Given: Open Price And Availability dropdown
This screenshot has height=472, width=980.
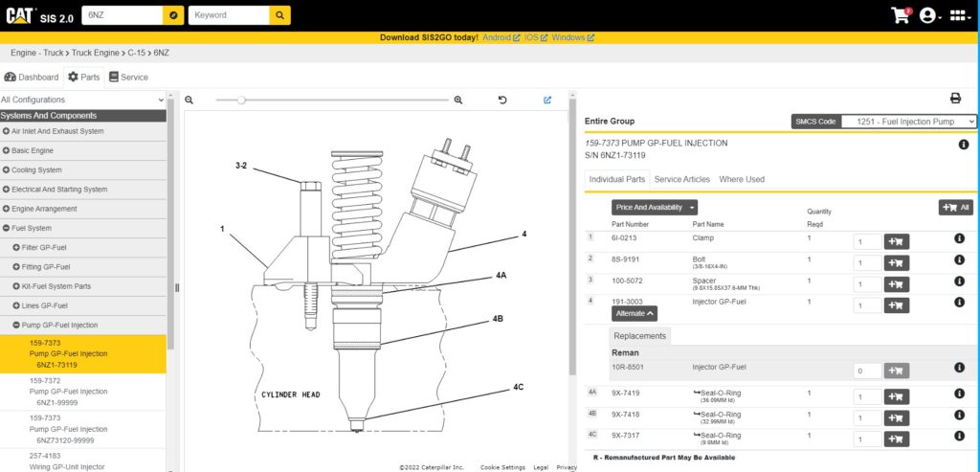Looking at the screenshot, I should coord(655,207).
